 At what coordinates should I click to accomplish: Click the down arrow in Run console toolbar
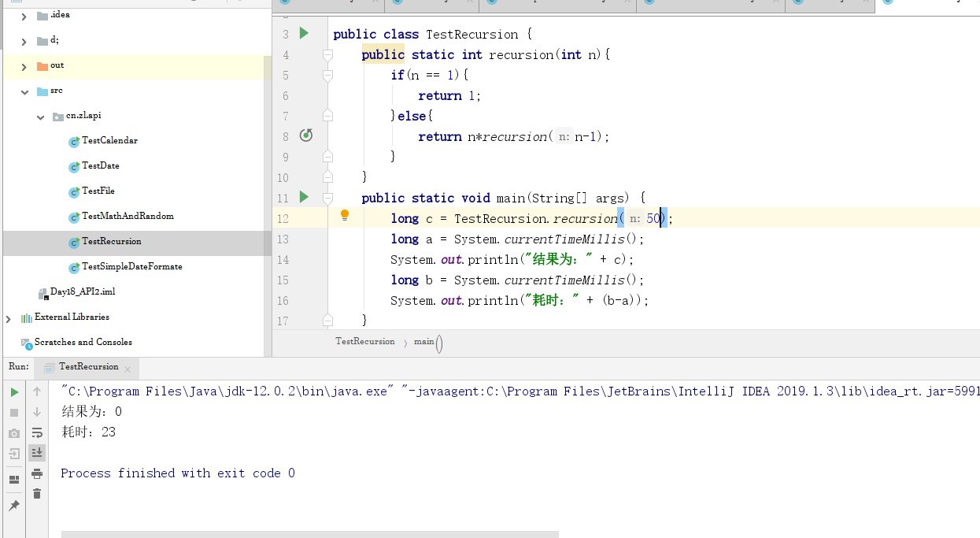point(37,412)
